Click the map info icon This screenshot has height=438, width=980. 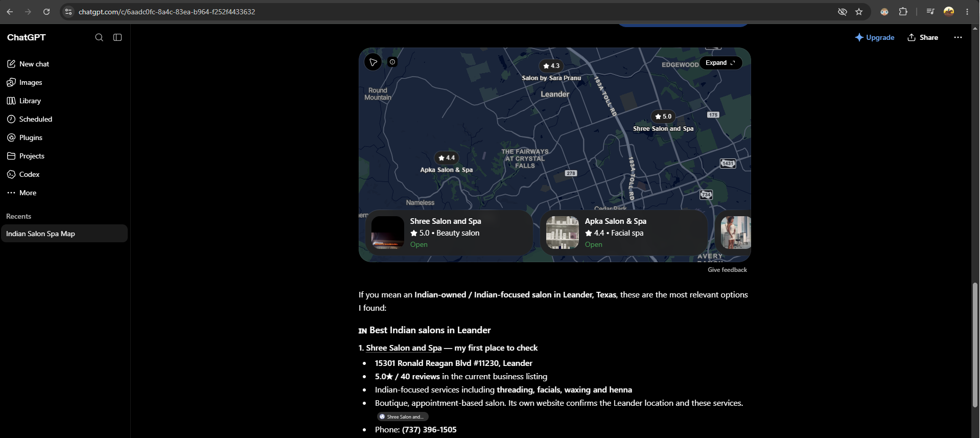pyautogui.click(x=392, y=62)
